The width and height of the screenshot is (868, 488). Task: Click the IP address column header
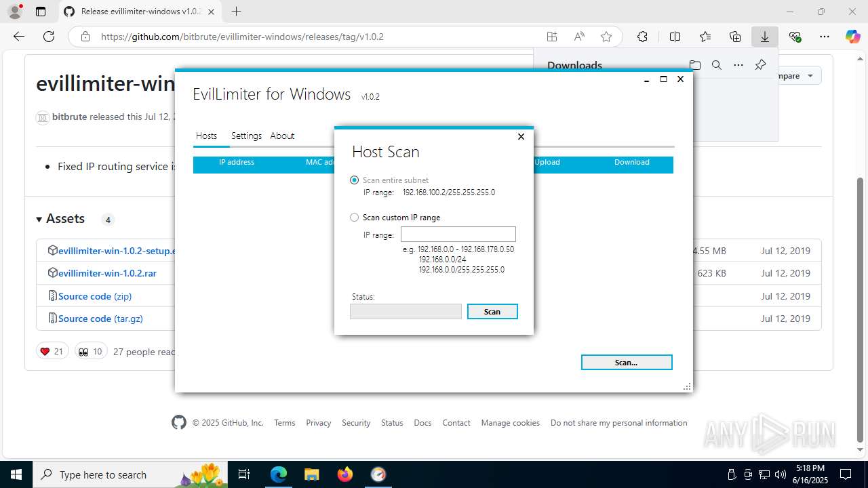(x=237, y=162)
